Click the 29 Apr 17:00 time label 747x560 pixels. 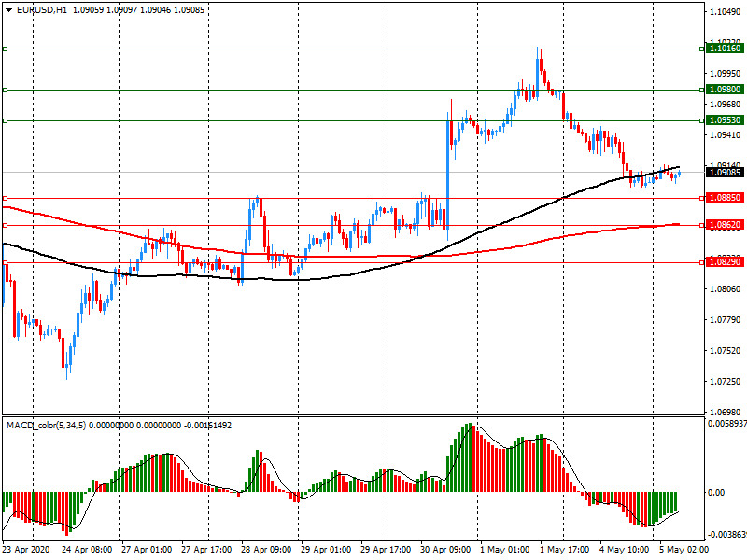point(386,550)
